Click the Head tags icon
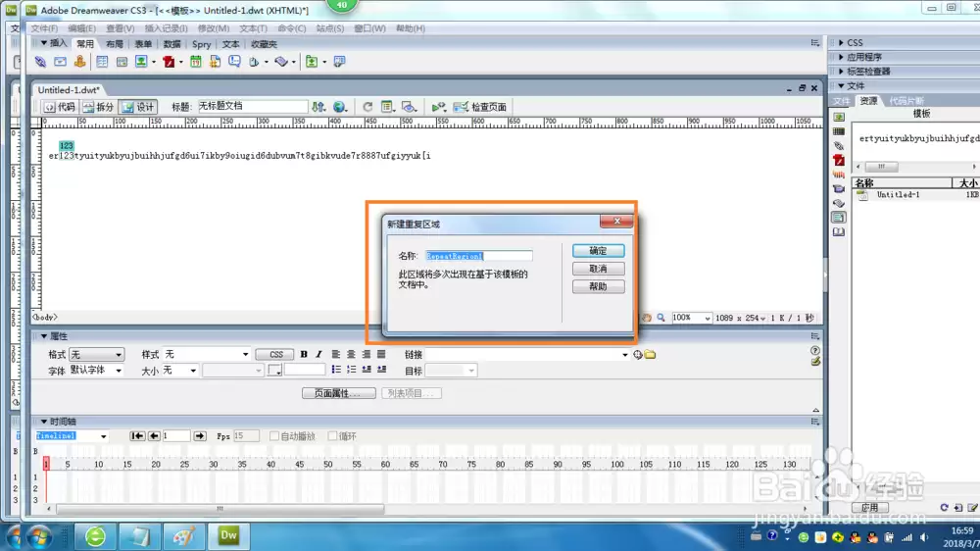Image resolution: width=980 pixels, height=551 pixels. pyautogui.click(x=254, y=62)
